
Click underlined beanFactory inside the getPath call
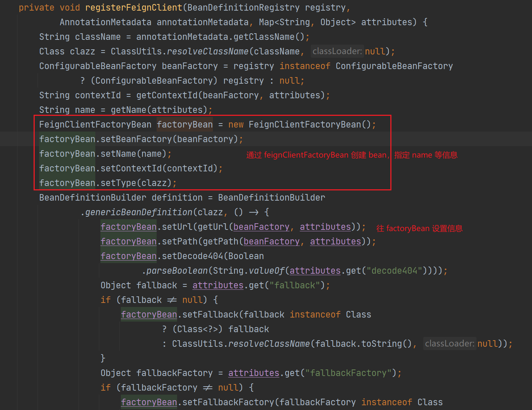point(271,242)
